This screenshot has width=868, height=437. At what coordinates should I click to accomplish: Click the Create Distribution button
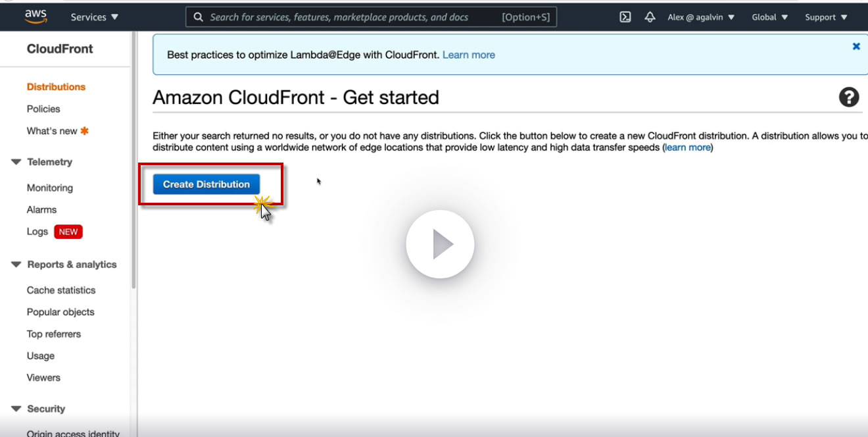(206, 184)
